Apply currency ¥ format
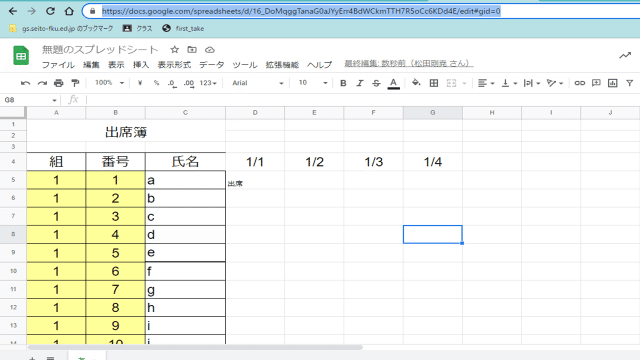 pos(140,83)
